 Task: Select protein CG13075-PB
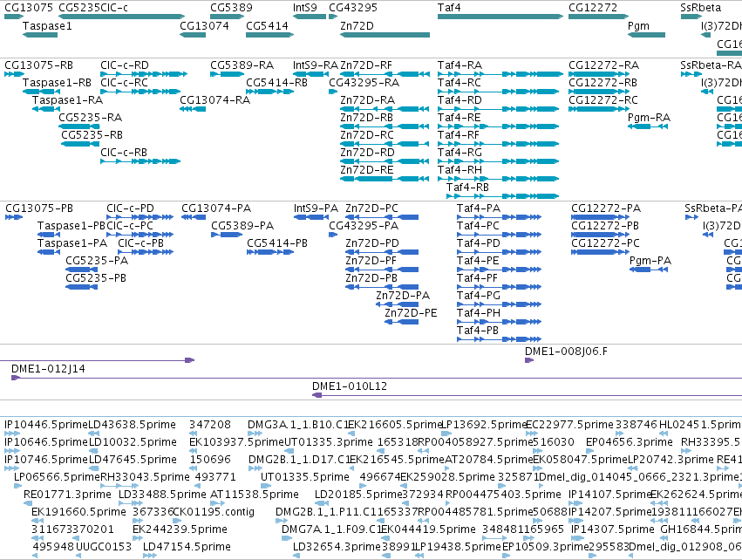pos(14,217)
